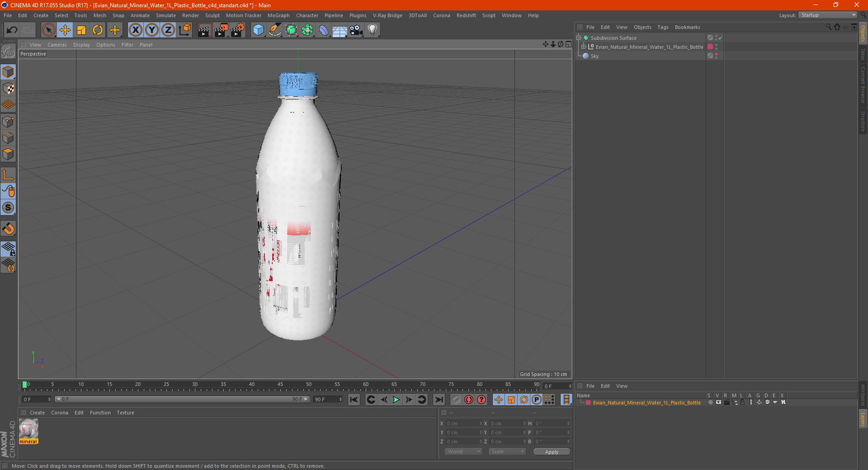Open the Spline Pen tool
Screen dimensions: 868x470
click(275, 30)
